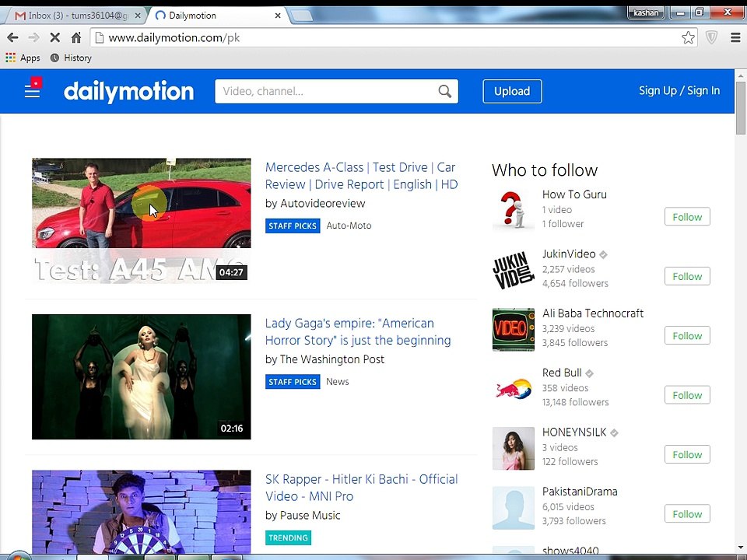747x560 pixels.
Task: Stop loading the page with the X button
Action: point(54,37)
